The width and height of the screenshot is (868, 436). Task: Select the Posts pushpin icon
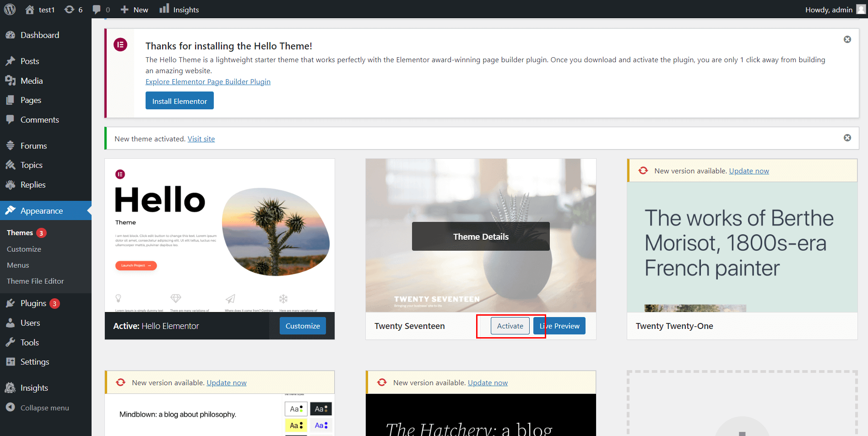pyautogui.click(x=11, y=61)
